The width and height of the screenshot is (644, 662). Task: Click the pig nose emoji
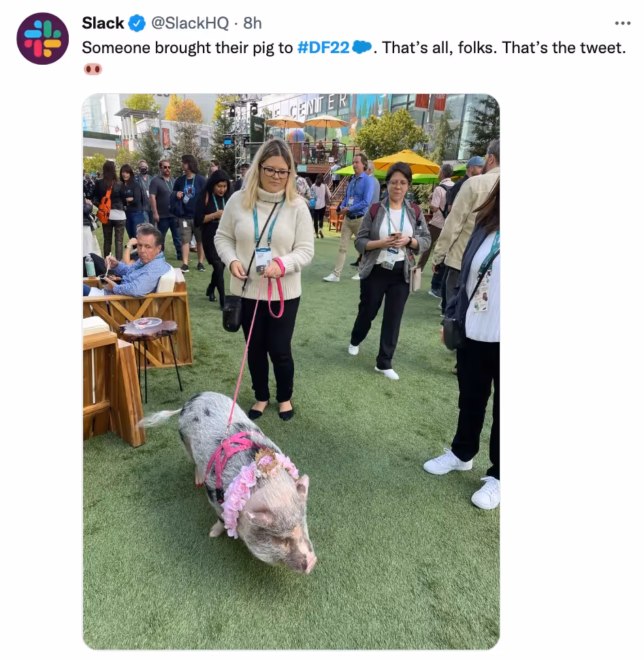[x=93, y=69]
